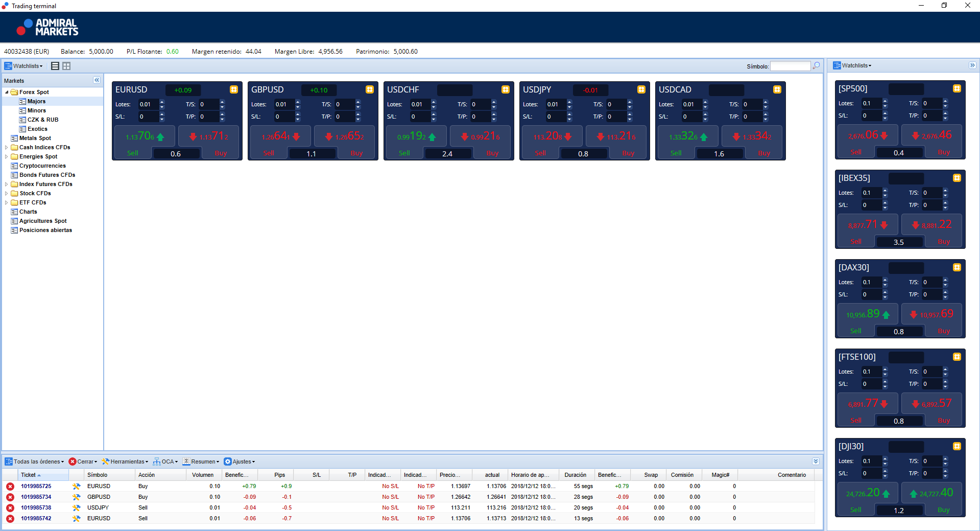This screenshot has width=980, height=531.
Task: Close order 1019985734 with red X icon
Action: click(x=10, y=497)
